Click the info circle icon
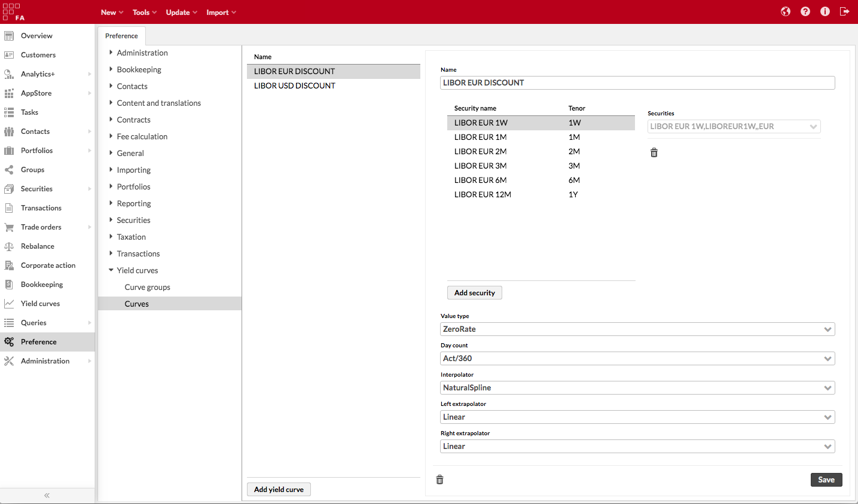The height and width of the screenshot is (504, 858). coord(825,11)
